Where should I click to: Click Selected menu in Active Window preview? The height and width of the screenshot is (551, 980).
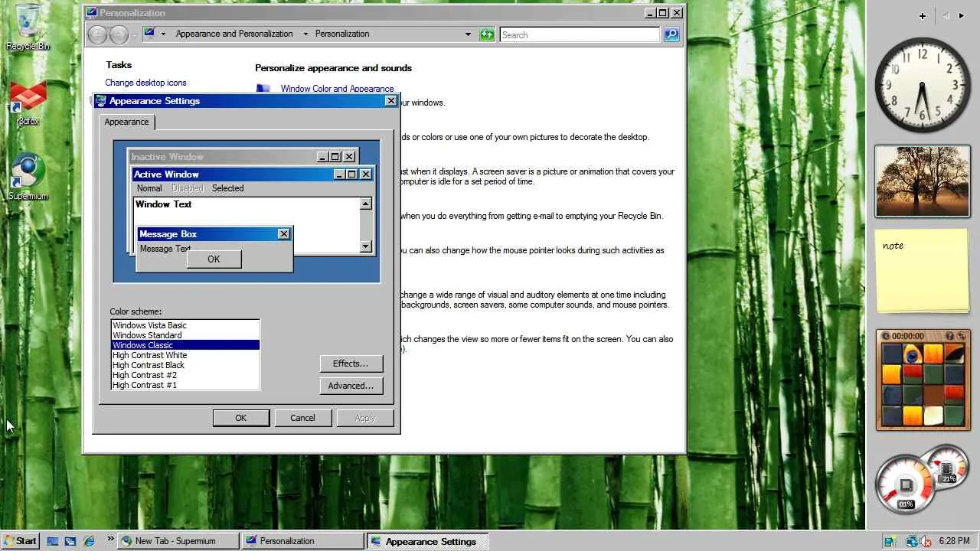[x=227, y=188]
